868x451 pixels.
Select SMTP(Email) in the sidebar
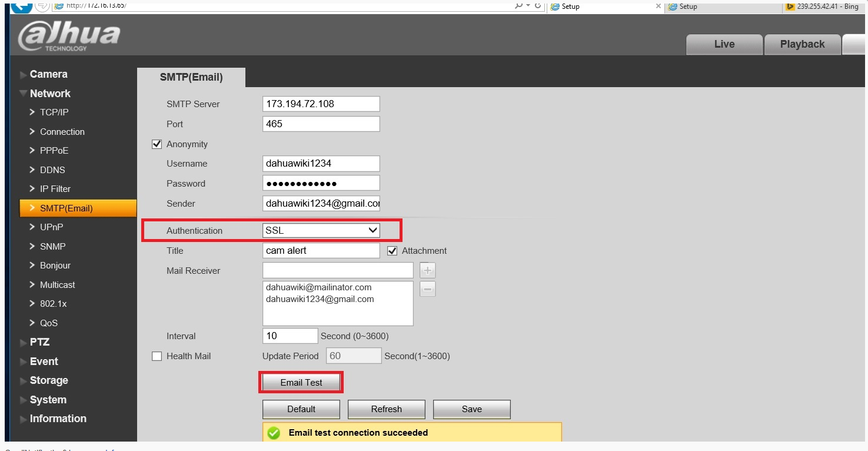tap(78, 208)
